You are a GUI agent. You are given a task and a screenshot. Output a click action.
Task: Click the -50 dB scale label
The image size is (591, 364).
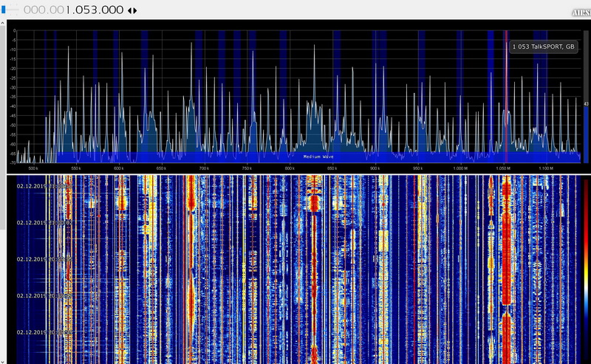pyautogui.click(x=13, y=126)
